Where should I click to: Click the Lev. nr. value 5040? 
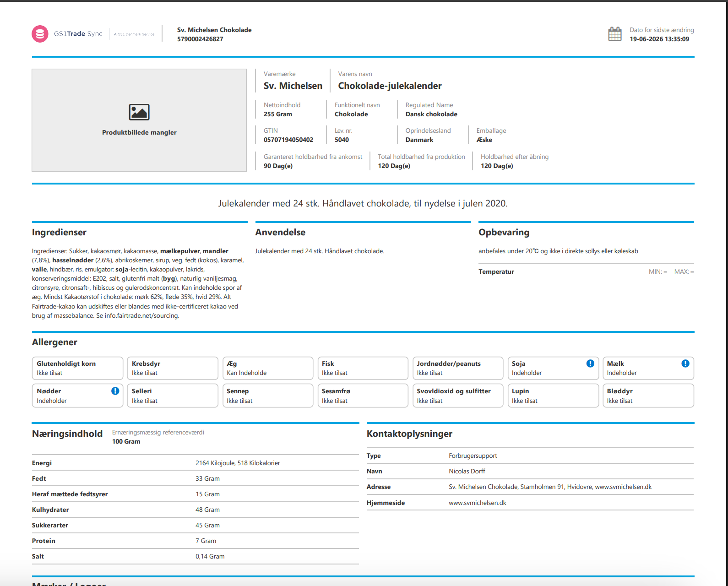tap(342, 140)
